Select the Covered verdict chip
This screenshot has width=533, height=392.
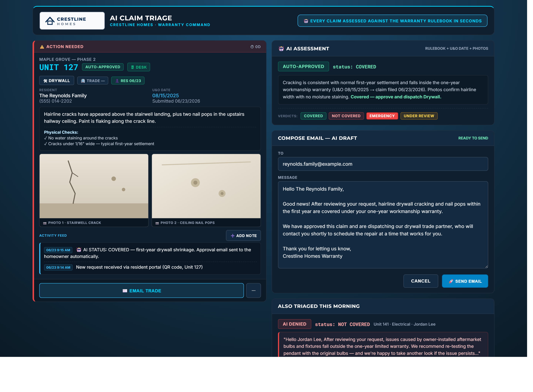[x=313, y=116]
